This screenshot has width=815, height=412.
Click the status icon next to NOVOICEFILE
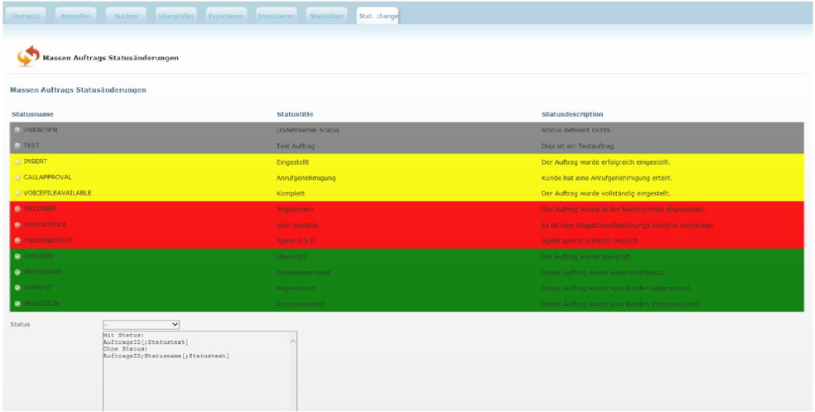[17, 225]
